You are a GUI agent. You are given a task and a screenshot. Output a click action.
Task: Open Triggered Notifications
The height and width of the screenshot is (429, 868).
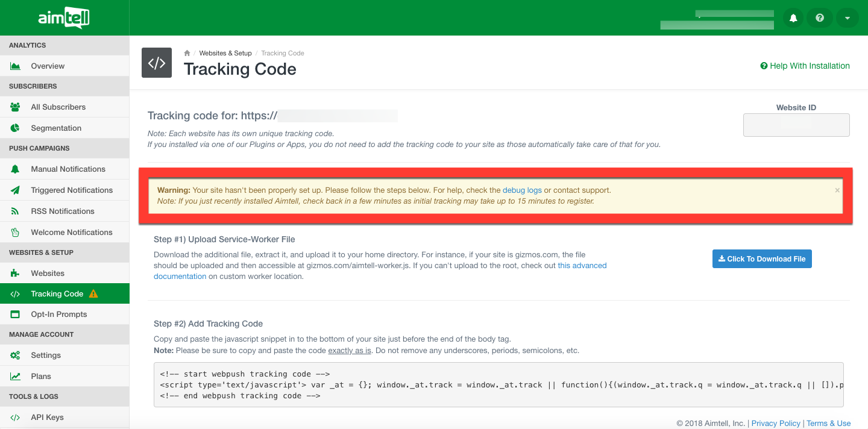click(64, 190)
